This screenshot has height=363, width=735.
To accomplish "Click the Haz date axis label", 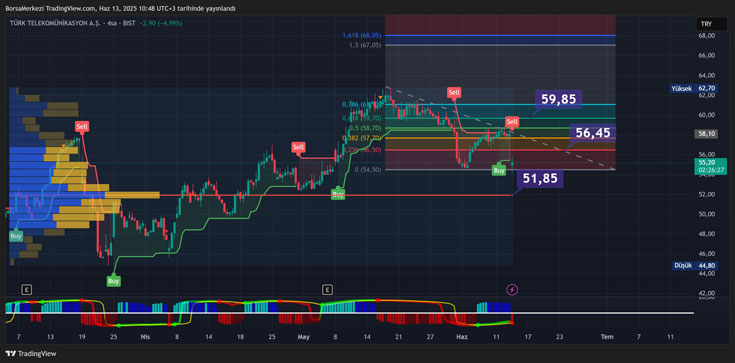I will pyautogui.click(x=462, y=337).
